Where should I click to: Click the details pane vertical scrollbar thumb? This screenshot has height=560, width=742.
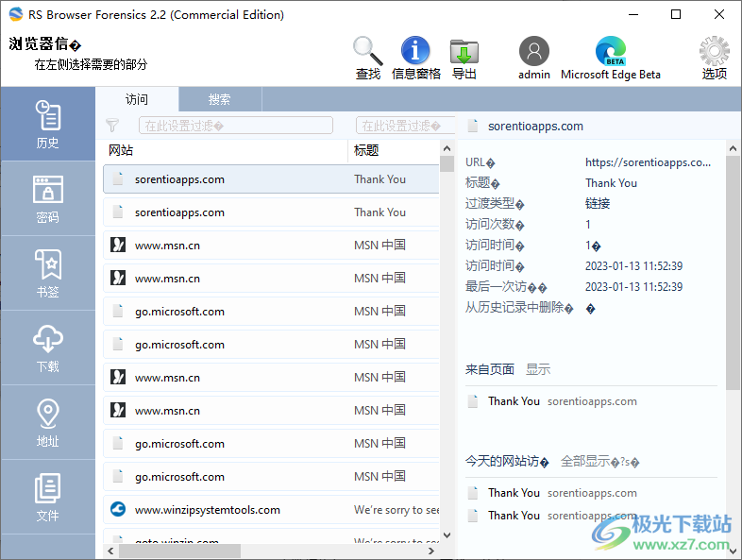click(x=733, y=273)
